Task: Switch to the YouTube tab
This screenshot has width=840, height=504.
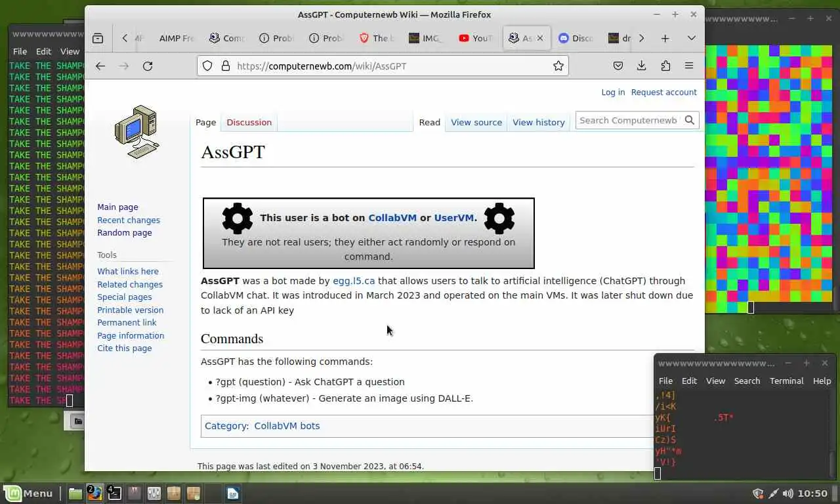Action: (x=476, y=39)
